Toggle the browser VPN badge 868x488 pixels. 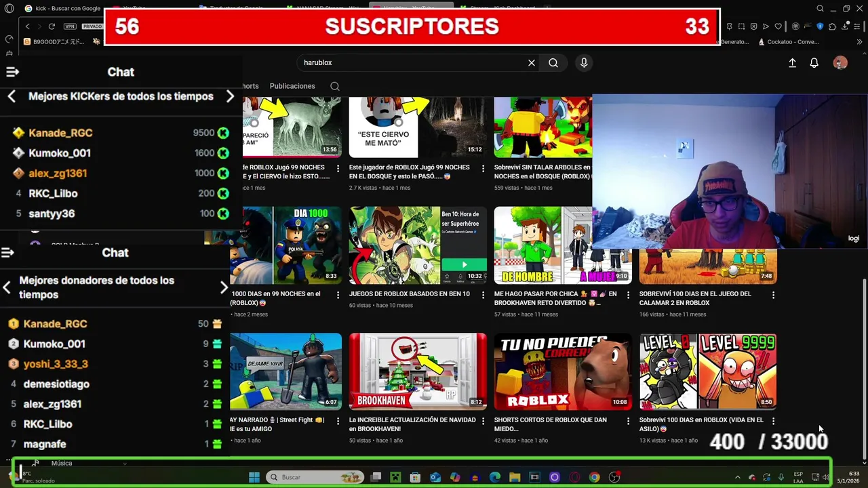point(70,26)
